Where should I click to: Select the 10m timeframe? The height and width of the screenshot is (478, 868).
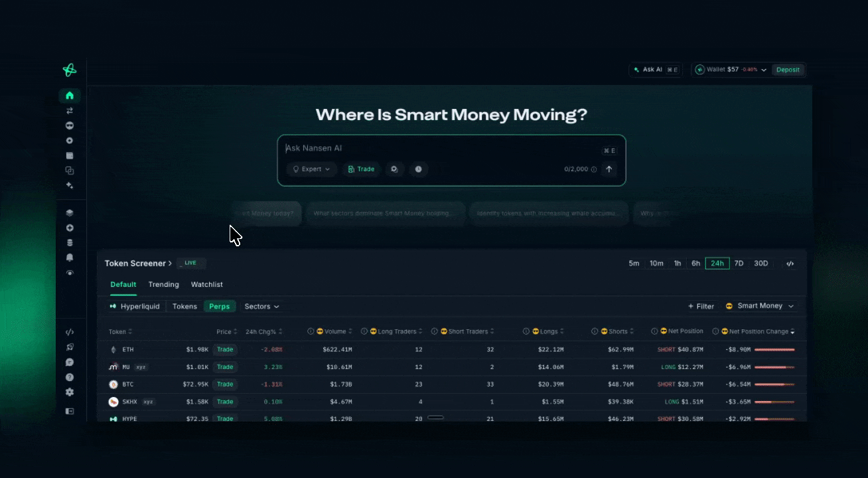click(x=656, y=264)
